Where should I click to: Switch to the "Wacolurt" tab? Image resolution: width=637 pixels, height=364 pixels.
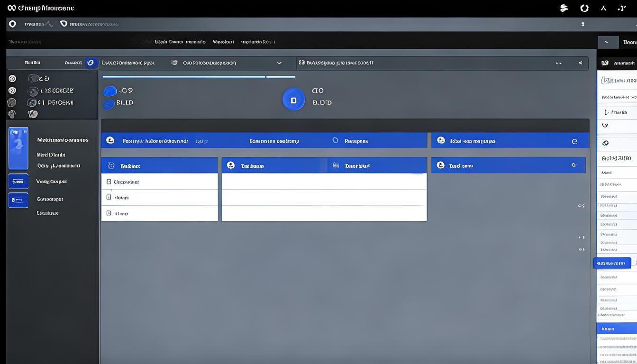point(223,42)
